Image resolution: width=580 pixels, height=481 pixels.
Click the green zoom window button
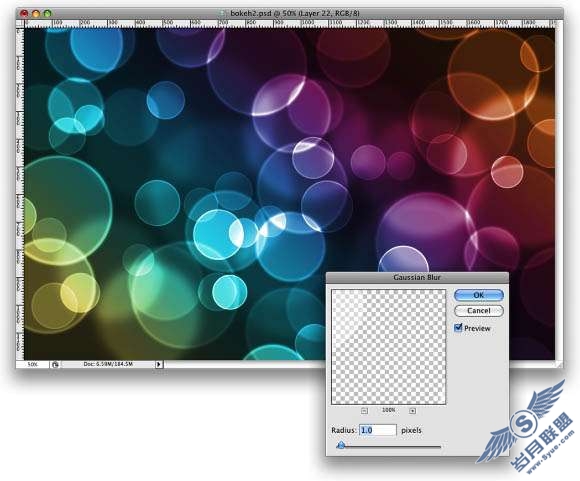(47, 14)
